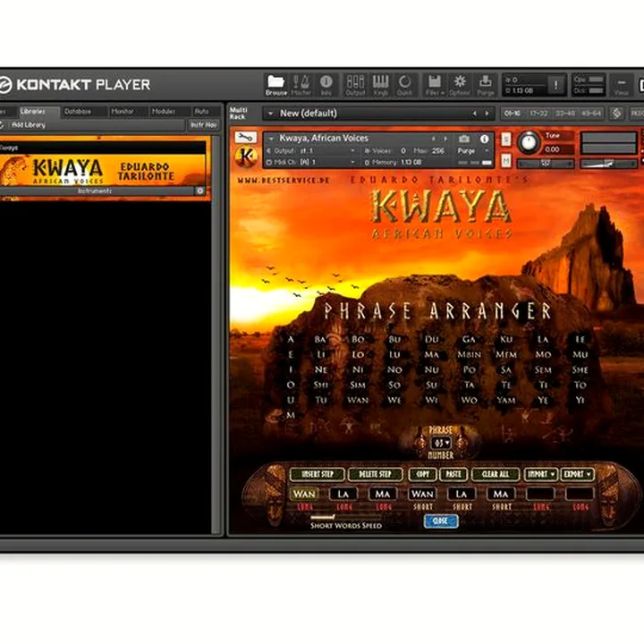Viewport: 644px width, 644px height.
Task: Open the Export dropdown
Action: [577, 474]
